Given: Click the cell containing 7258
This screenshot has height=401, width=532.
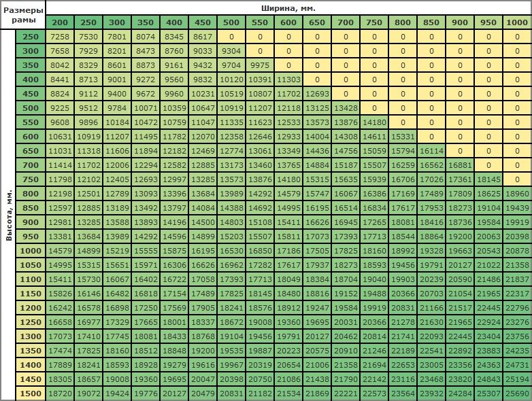Looking at the screenshot, I should [x=60, y=36].
